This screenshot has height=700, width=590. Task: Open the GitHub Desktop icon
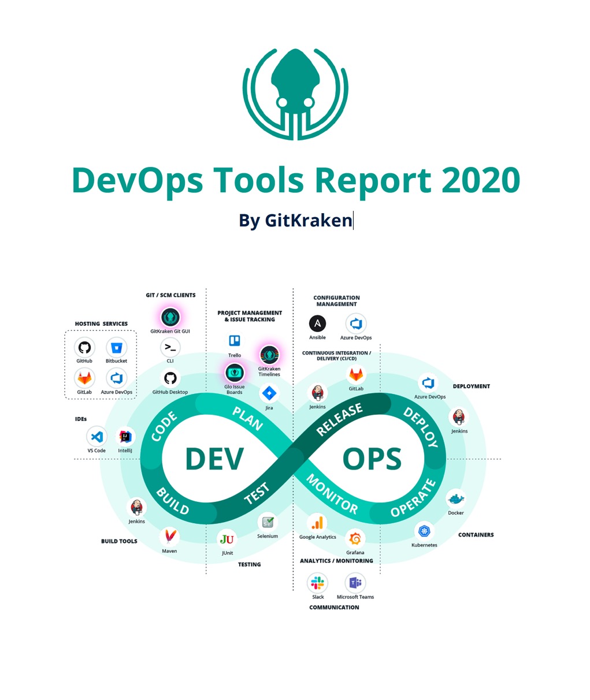click(170, 378)
